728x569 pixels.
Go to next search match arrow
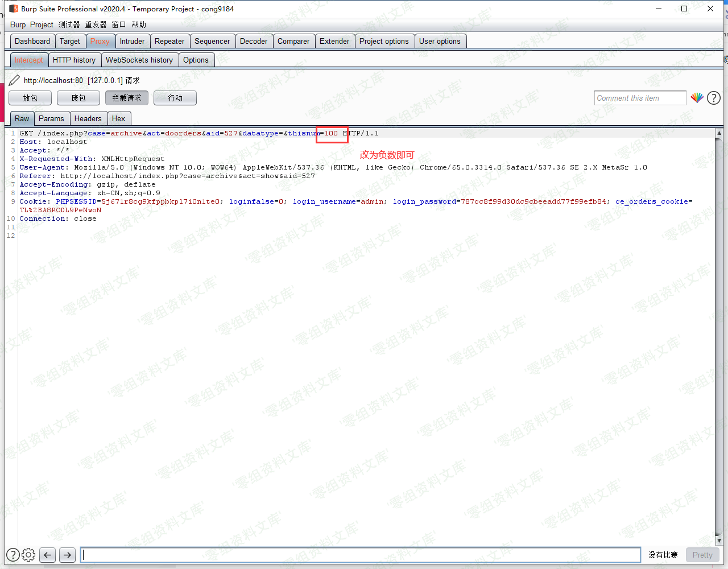pos(67,555)
